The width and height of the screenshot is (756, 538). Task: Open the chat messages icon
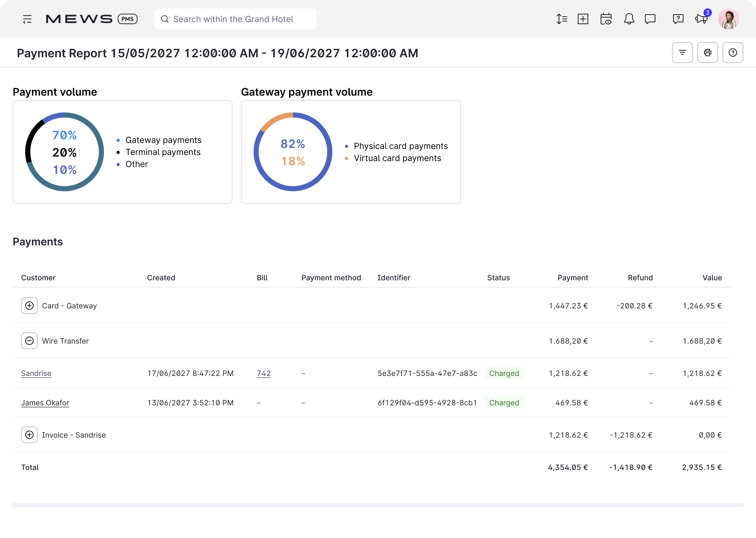click(650, 19)
